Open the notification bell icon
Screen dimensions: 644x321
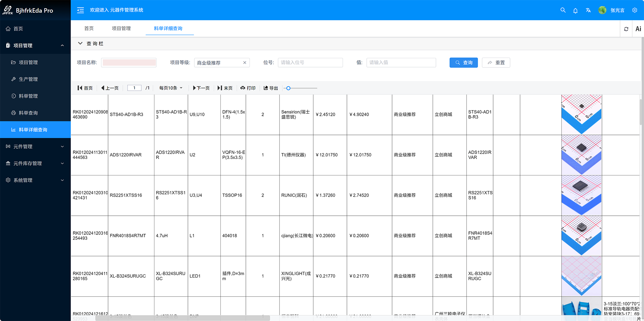coord(575,11)
